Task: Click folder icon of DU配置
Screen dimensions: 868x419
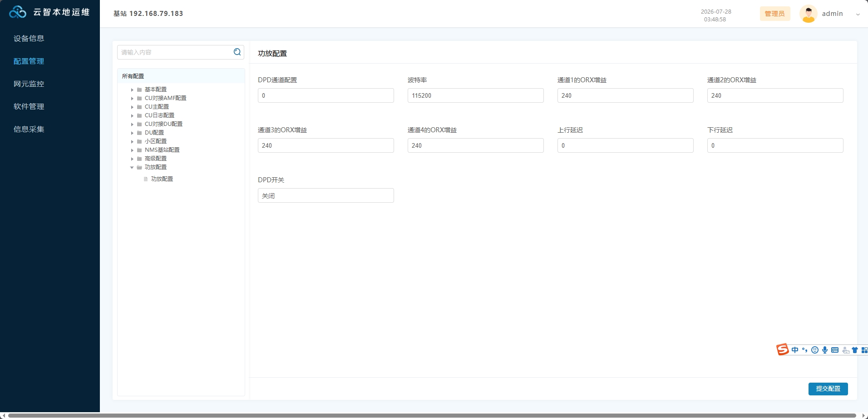Action: 139,133
